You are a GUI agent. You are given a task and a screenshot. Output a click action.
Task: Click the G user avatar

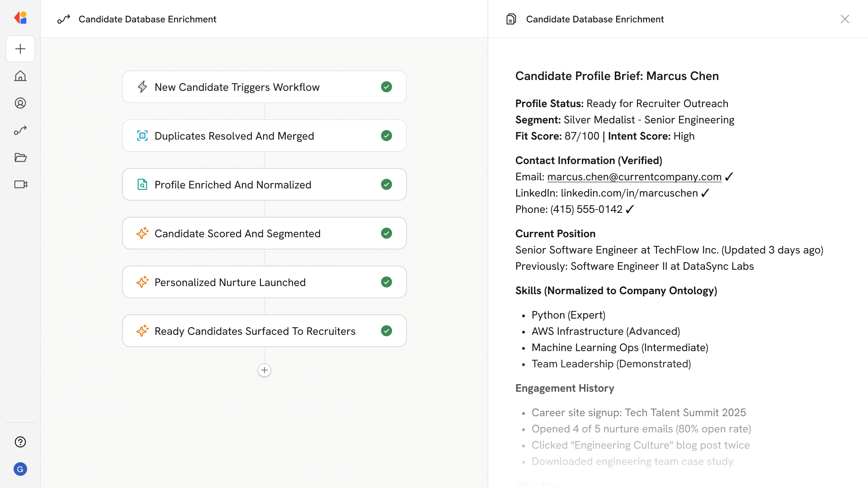tap(20, 469)
